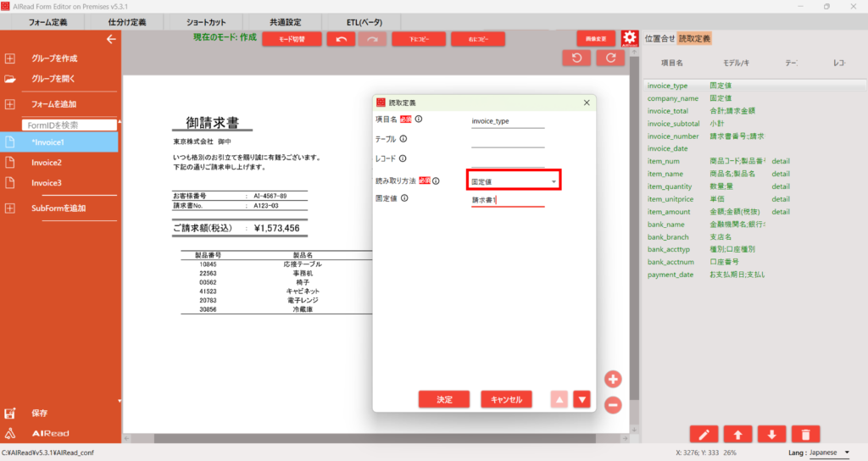The image size is (868, 461).
Task: Select Invoice2 in the form list
Action: tap(47, 163)
